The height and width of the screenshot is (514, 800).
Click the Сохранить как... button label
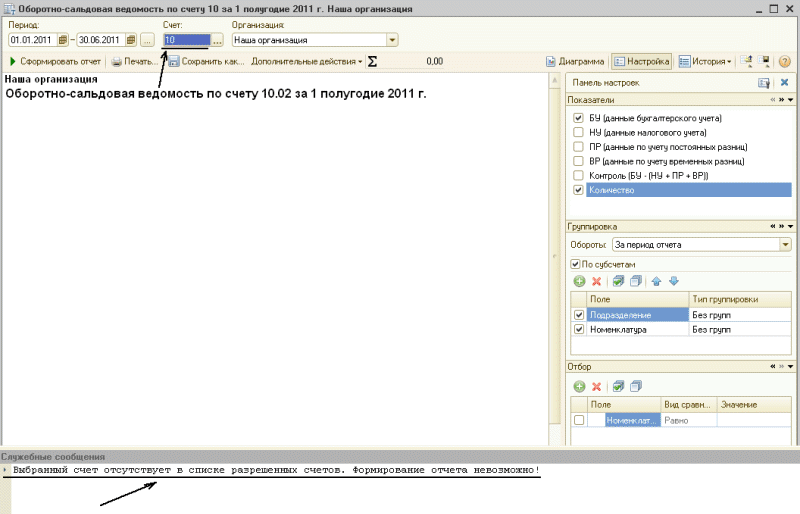[x=213, y=61]
